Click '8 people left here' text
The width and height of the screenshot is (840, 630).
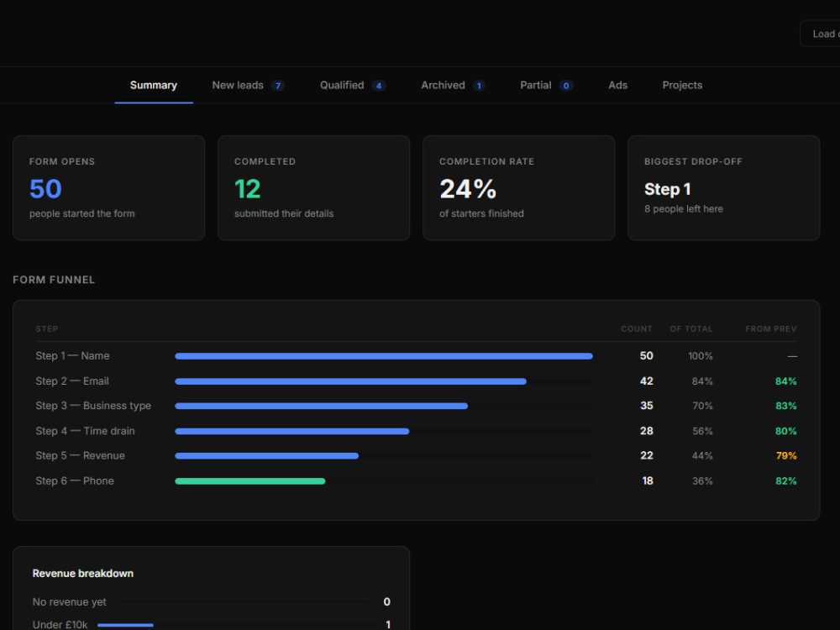point(684,209)
